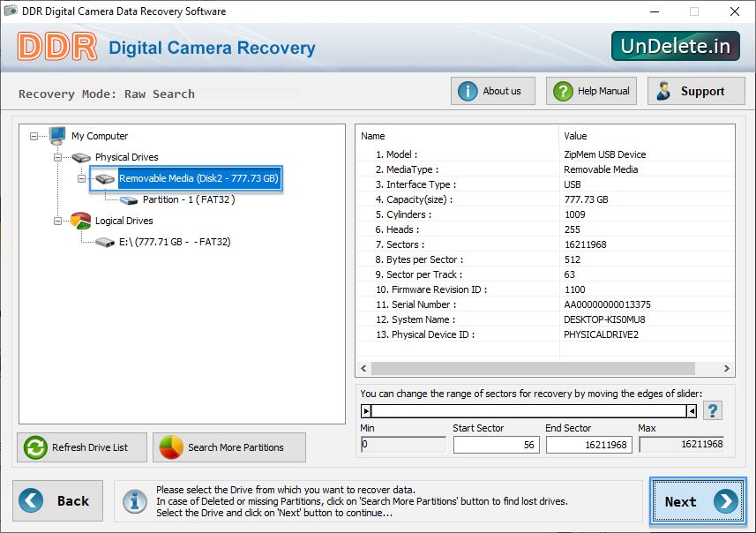This screenshot has width=756, height=533.
Task: Click the info icon in the hint bar
Action: [x=135, y=501]
